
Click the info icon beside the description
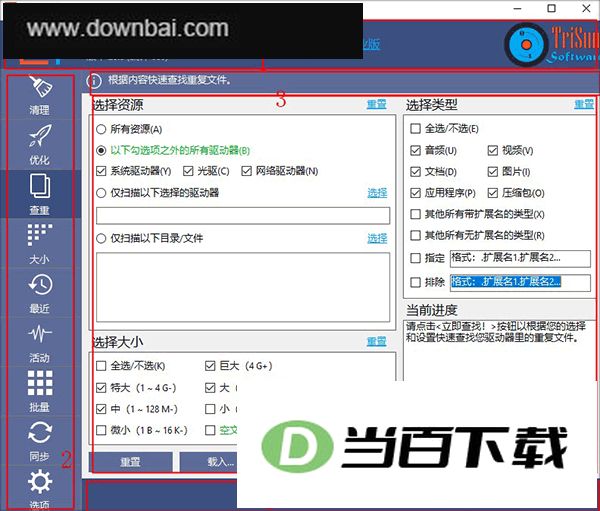[93, 81]
